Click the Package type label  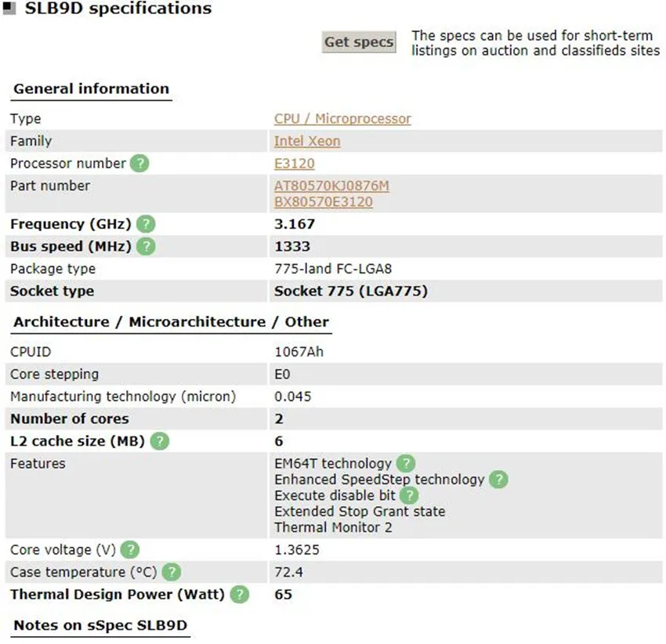click(52, 270)
